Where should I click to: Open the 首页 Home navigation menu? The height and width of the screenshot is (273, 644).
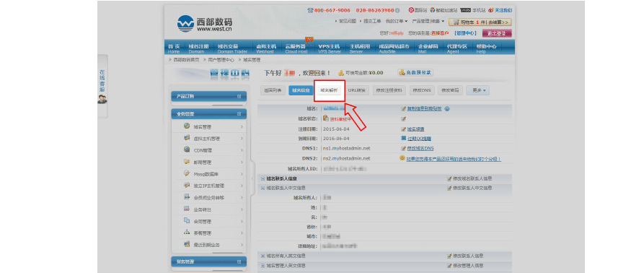point(174,48)
